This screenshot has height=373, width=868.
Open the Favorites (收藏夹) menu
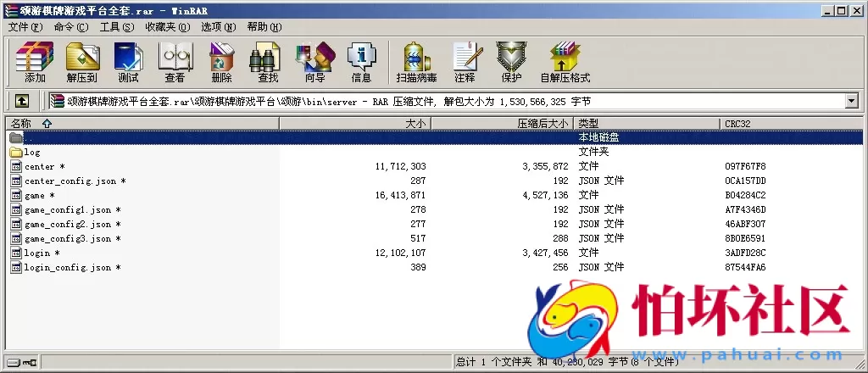167,27
